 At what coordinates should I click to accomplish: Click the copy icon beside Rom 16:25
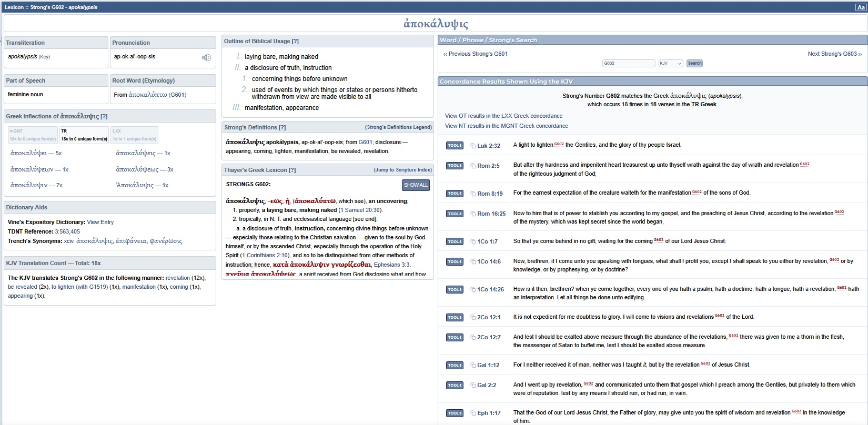[473, 214]
